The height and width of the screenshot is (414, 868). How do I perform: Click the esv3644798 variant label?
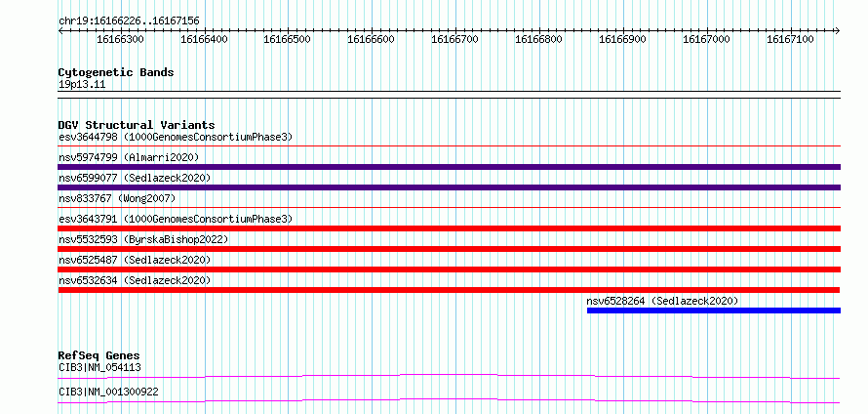(x=176, y=137)
